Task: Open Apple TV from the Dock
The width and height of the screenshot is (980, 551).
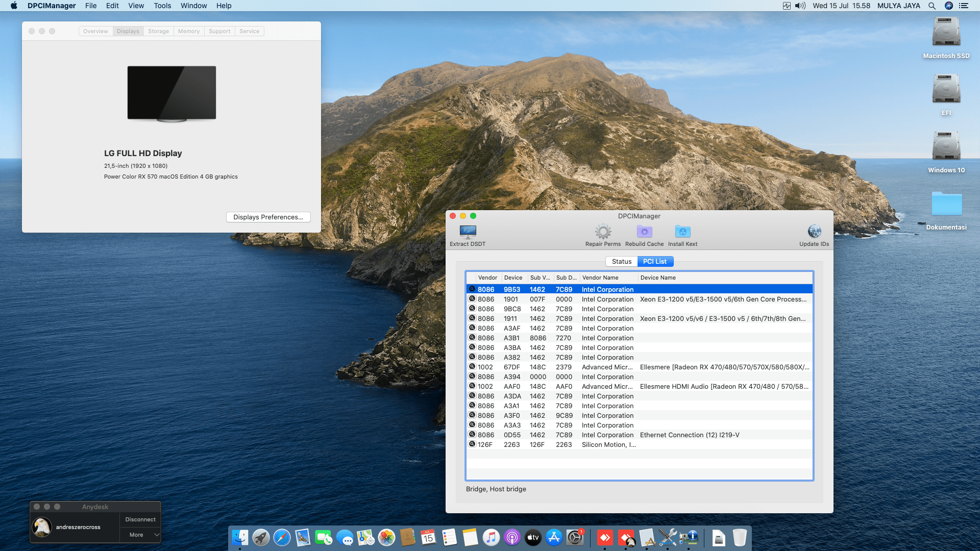Action: click(533, 537)
